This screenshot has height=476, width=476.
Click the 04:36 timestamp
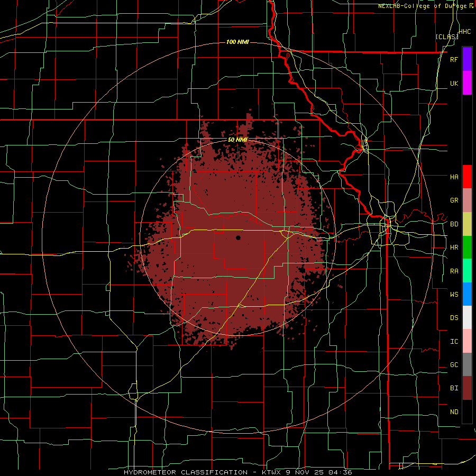[341, 472]
